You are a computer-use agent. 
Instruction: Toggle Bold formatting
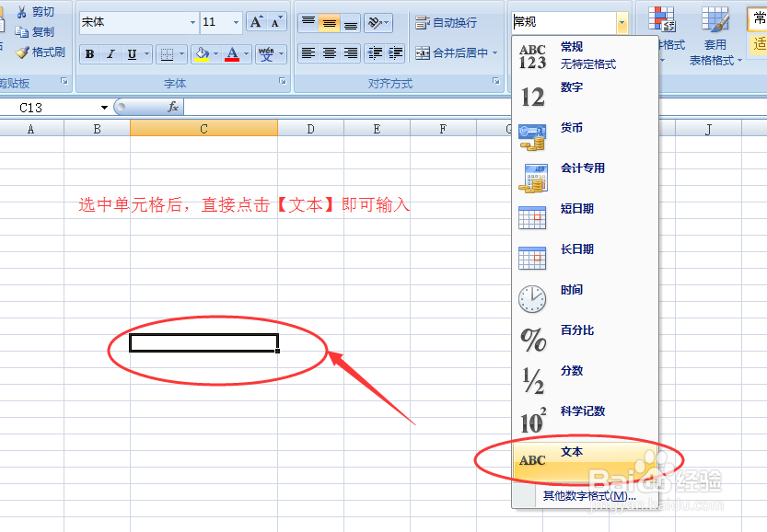click(x=88, y=53)
